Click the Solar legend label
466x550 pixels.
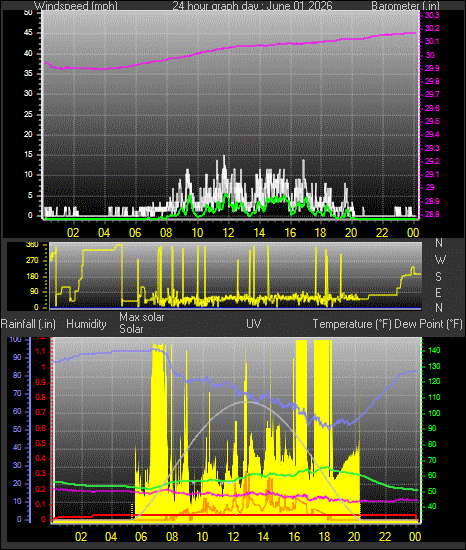pyautogui.click(x=131, y=329)
